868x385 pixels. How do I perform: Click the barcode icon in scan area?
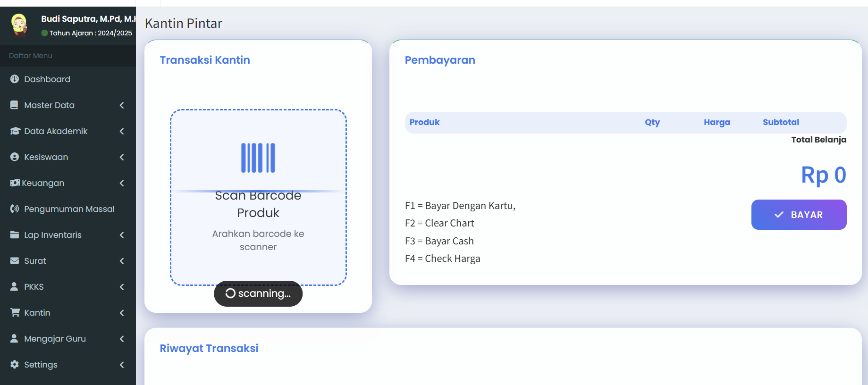pos(258,158)
